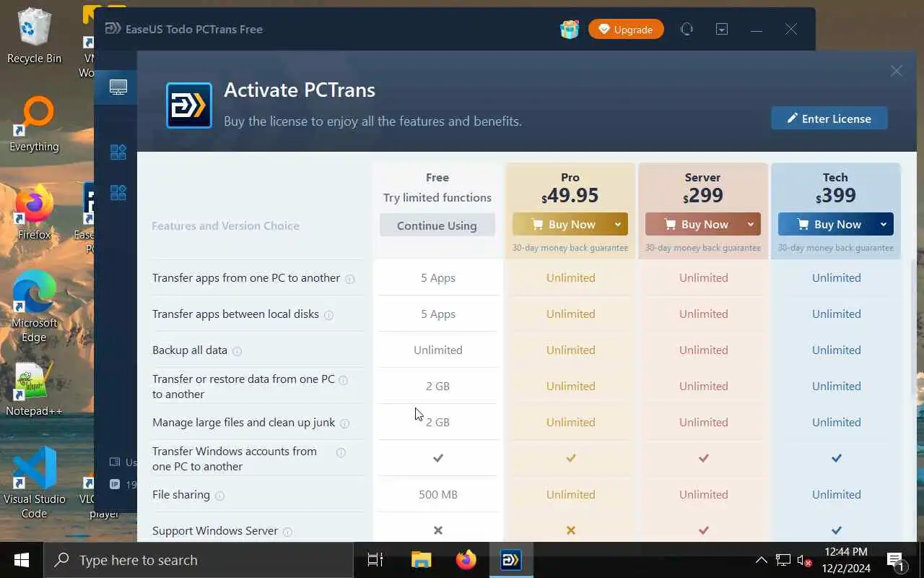
Task: Click 'Try limited functions' text under Free
Action: coord(437,197)
